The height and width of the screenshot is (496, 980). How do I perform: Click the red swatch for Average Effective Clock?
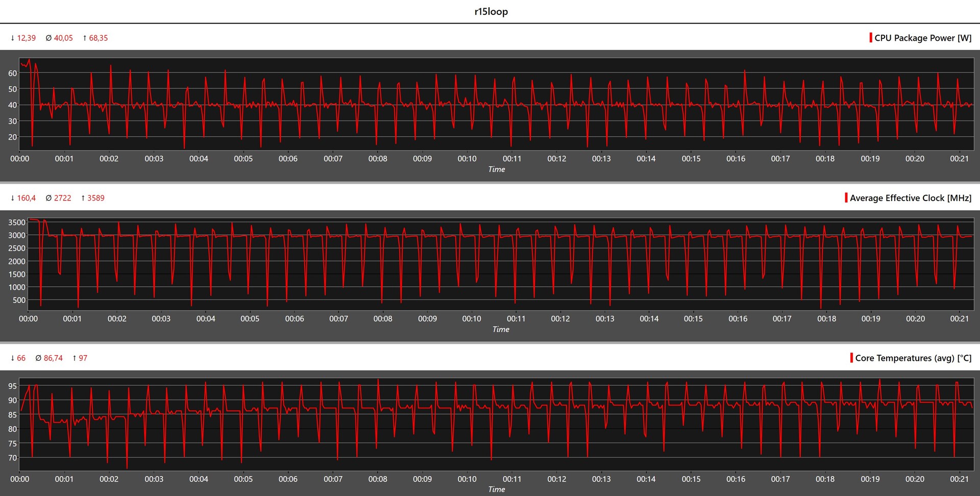point(846,197)
